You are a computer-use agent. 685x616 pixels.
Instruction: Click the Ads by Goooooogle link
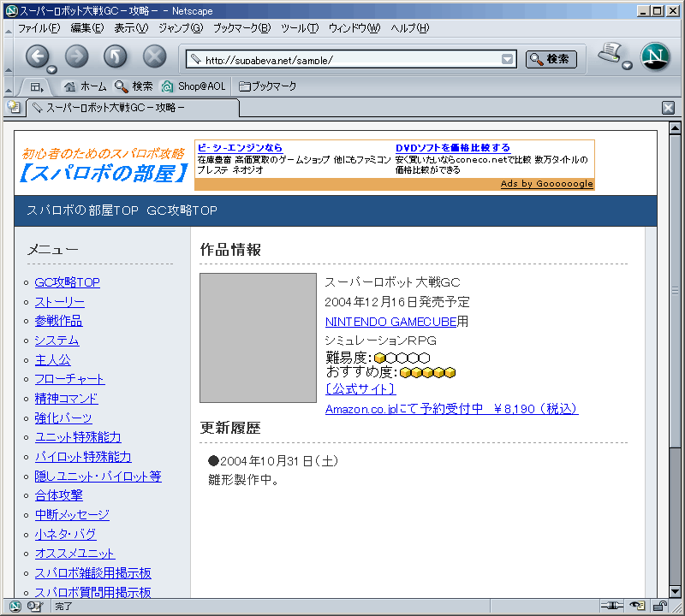[547, 184]
